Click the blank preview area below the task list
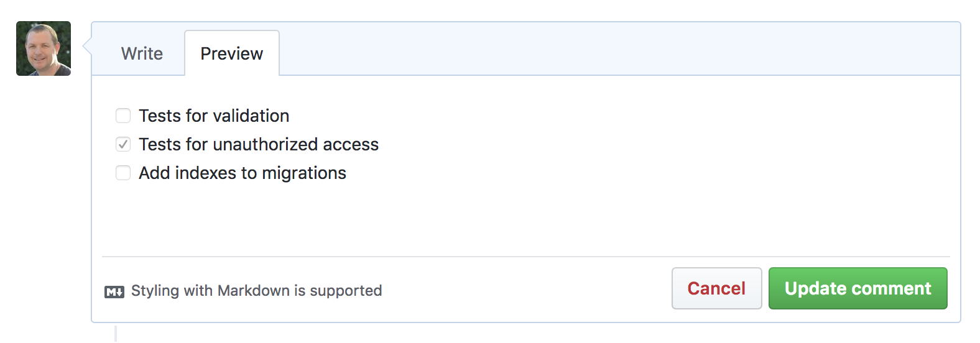Image resolution: width=980 pixels, height=343 pixels. pyautogui.click(x=526, y=217)
